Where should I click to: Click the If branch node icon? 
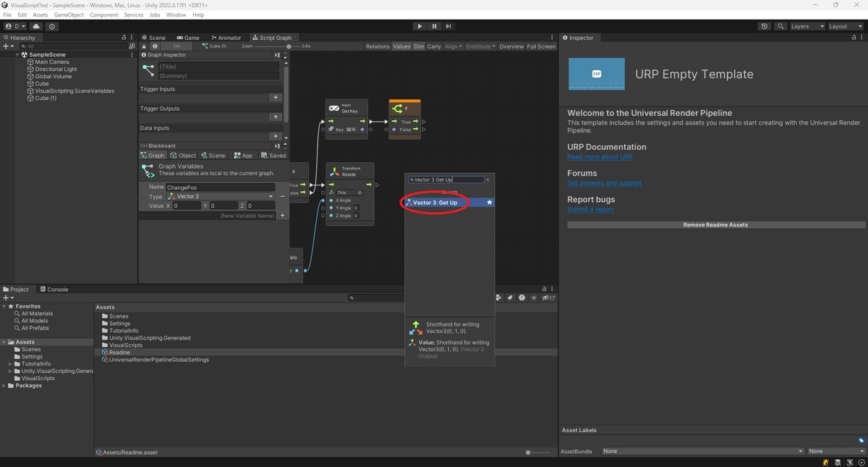397,109
